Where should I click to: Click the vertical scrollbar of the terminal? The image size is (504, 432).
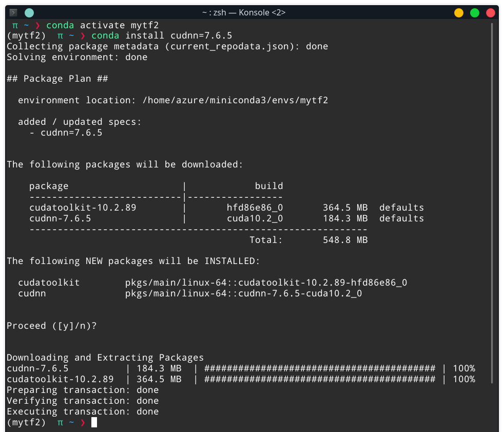492,203
